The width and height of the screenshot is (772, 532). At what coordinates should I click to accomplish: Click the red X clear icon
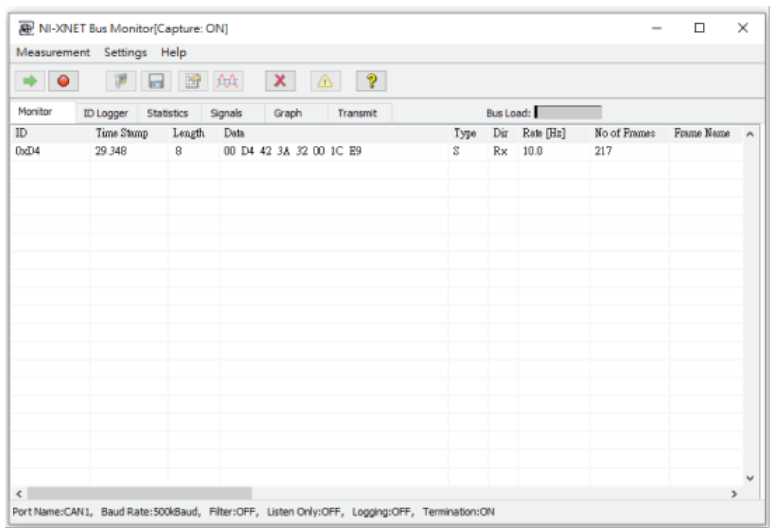point(280,81)
